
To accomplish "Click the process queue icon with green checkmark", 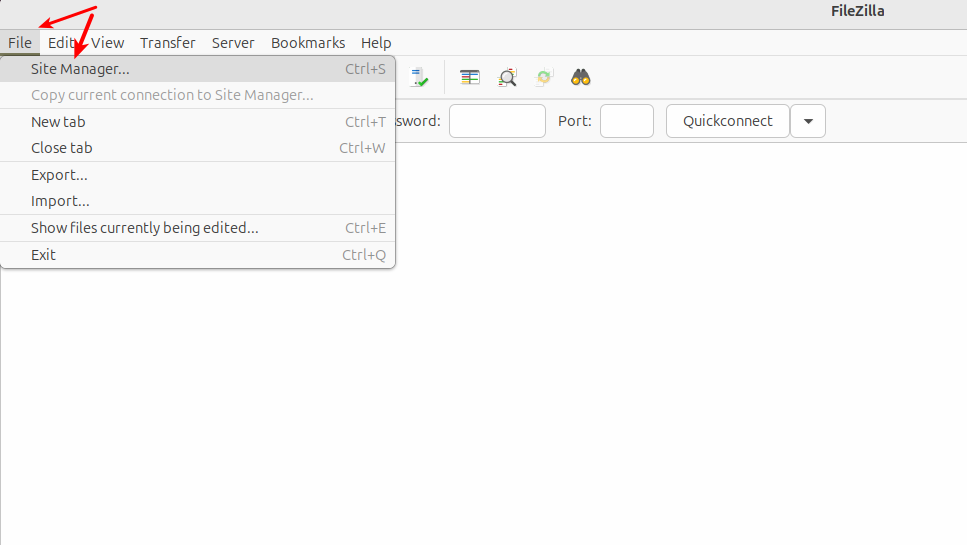I will tap(419, 77).
